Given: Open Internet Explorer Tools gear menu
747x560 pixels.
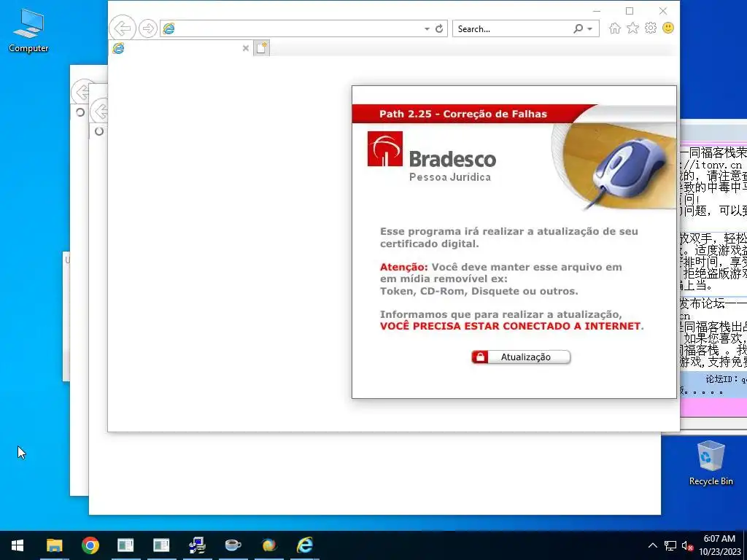Looking at the screenshot, I should tap(650, 28).
